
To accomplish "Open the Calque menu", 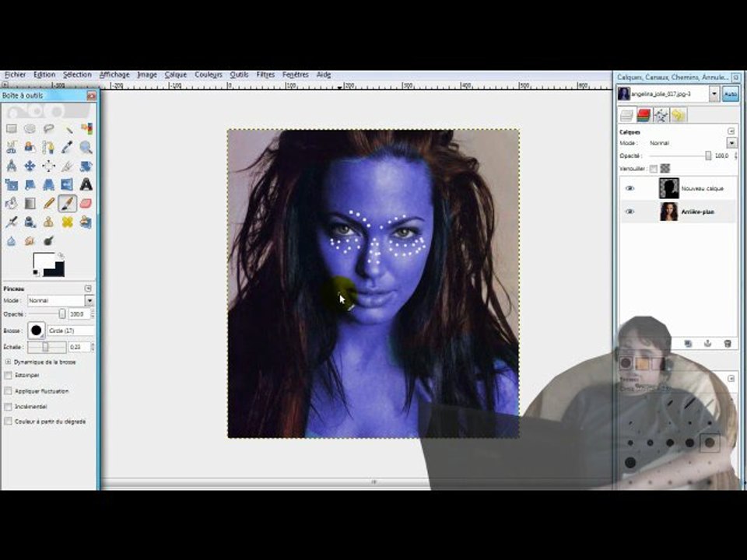I will pyautogui.click(x=176, y=75).
